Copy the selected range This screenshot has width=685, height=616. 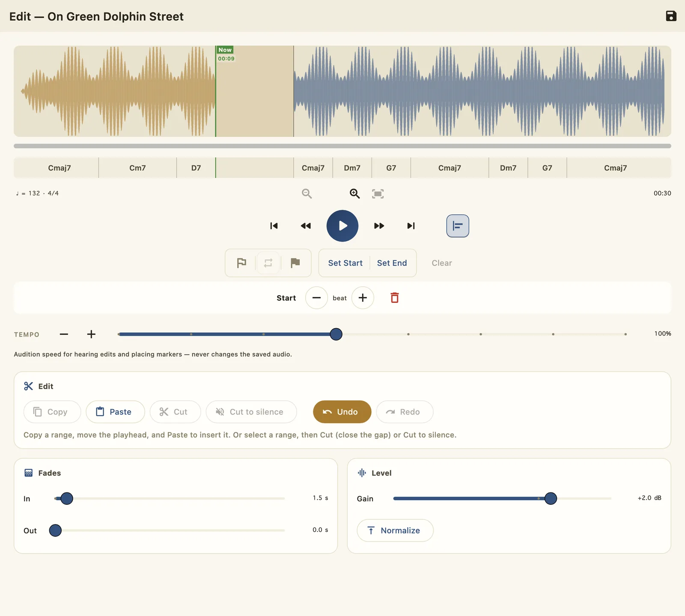tap(52, 412)
